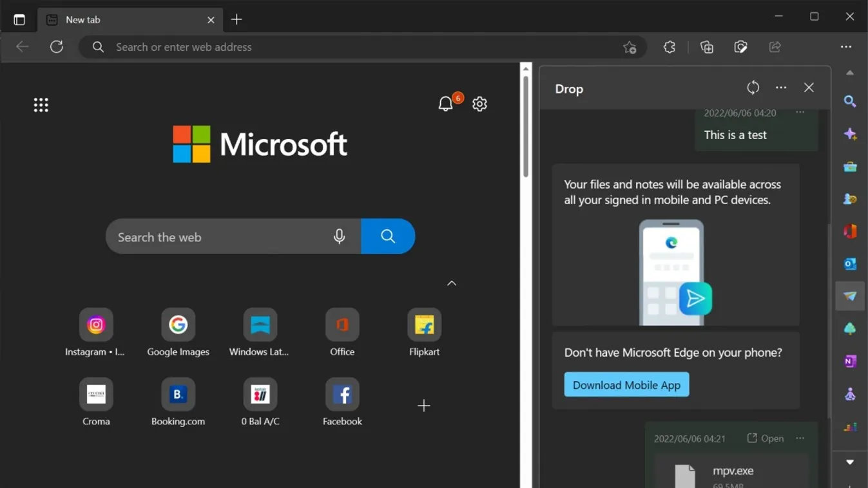Click the Drop panel scrollbar

click(x=829, y=321)
